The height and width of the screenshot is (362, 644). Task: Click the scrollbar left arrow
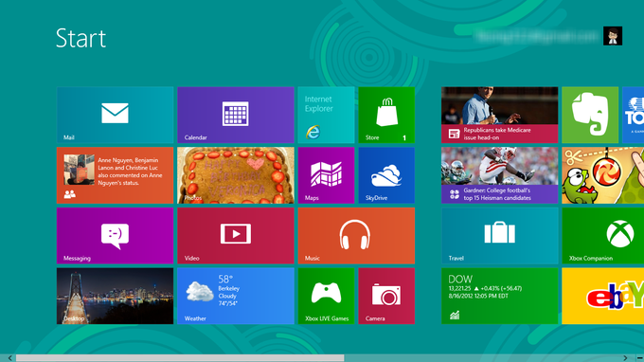tap(9, 358)
